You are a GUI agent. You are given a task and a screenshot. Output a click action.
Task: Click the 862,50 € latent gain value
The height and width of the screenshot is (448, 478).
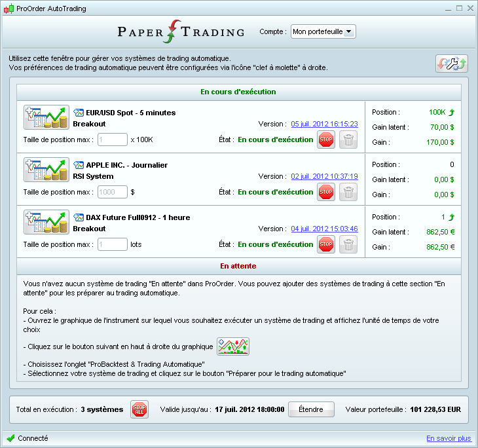click(441, 232)
